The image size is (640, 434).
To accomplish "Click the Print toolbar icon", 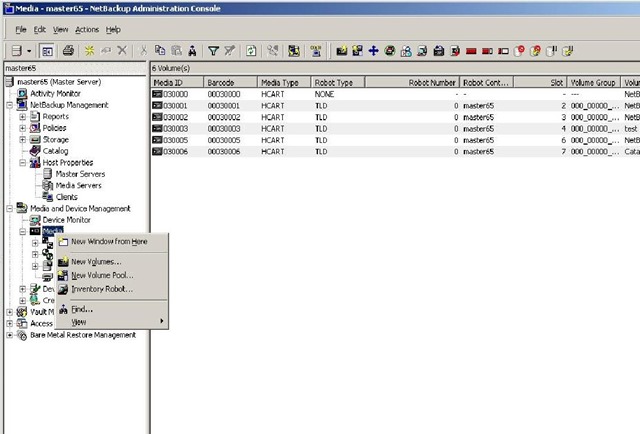I will click(x=68, y=51).
